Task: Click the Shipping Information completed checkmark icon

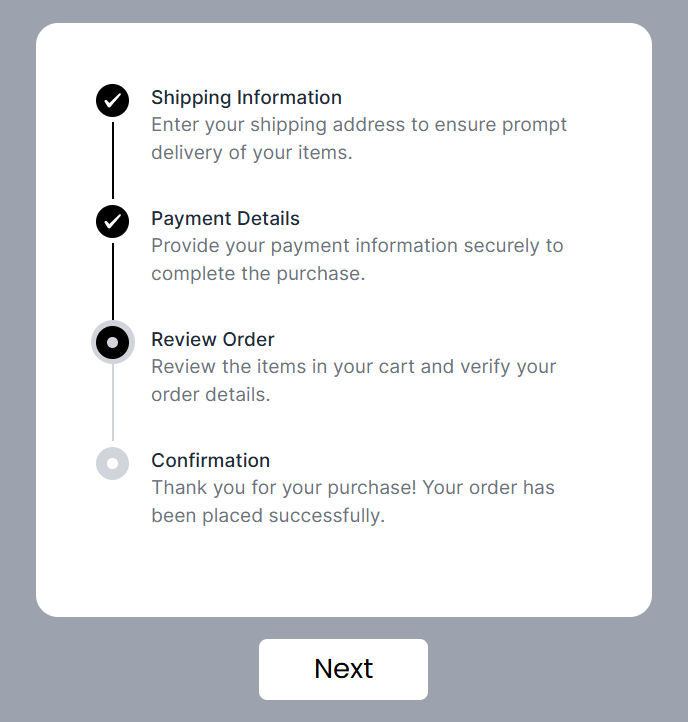Action: (112, 100)
